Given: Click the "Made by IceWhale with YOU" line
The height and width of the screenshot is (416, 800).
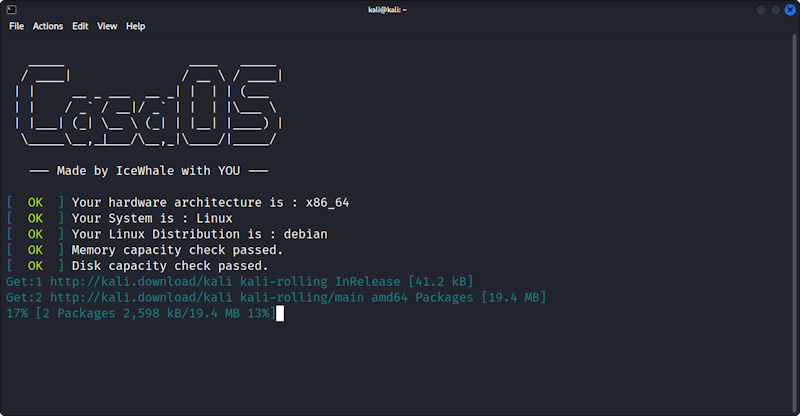Looking at the screenshot, I should click(x=148, y=171).
